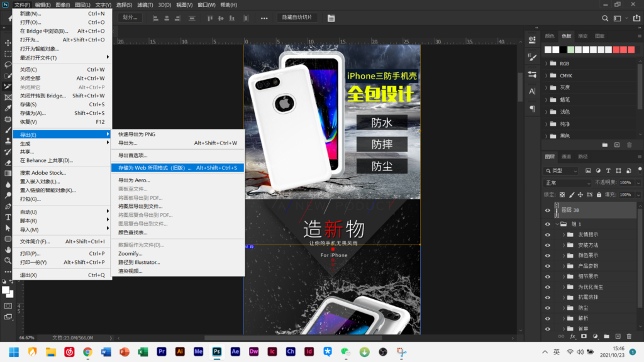Switch to the 通道 tab

[566, 156]
